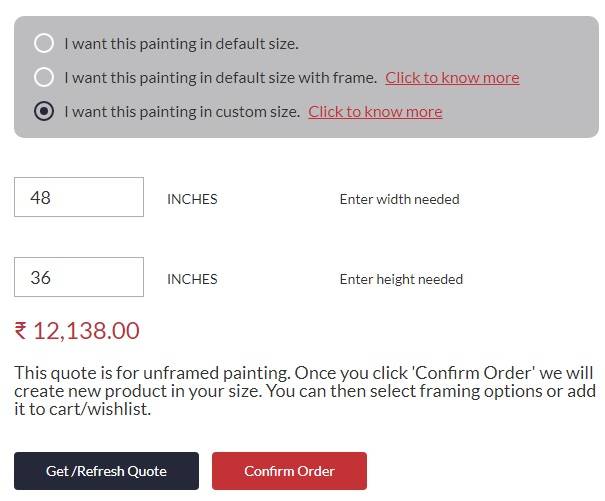Screen dimensions: 605x501
Task: Click the INCHES label beside the width field
Action: tap(192, 199)
